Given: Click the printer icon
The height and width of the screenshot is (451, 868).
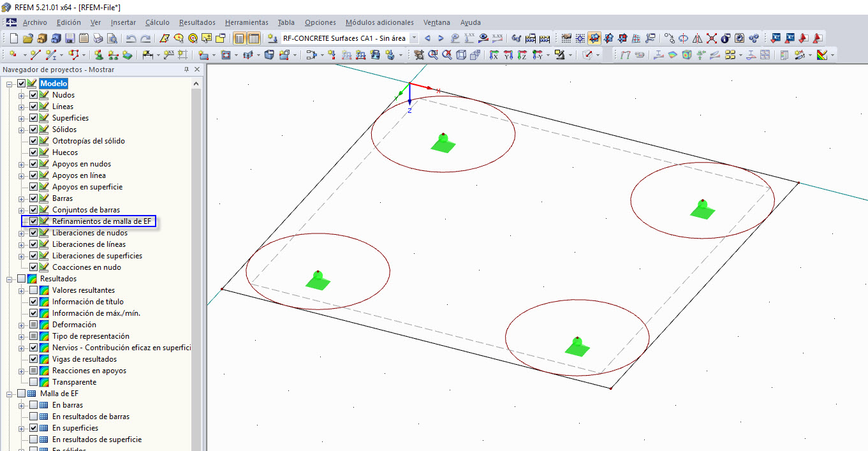Looking at the screenshot, I should (x=98, y=38).
